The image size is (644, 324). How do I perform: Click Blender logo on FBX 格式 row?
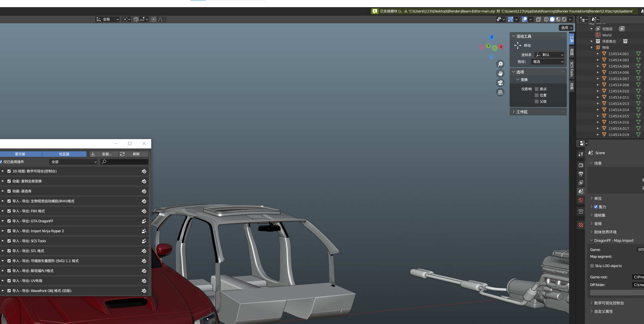click(144, 211)
